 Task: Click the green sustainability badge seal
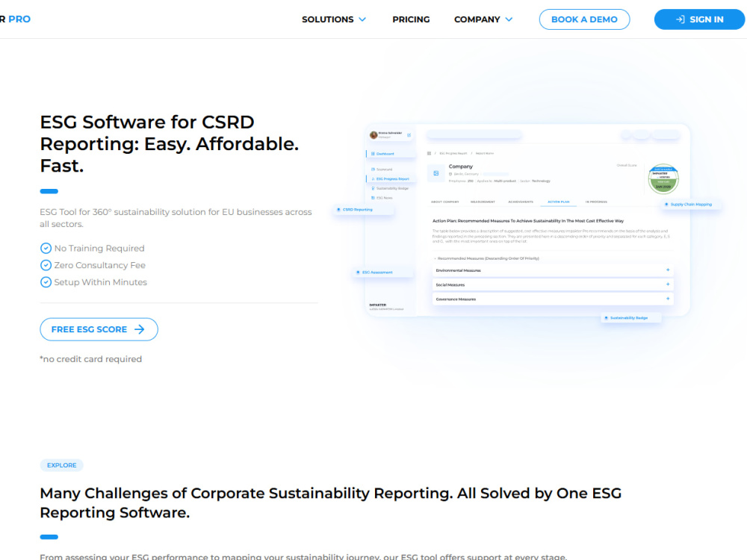pyautogui.click(x=663, y=179)
